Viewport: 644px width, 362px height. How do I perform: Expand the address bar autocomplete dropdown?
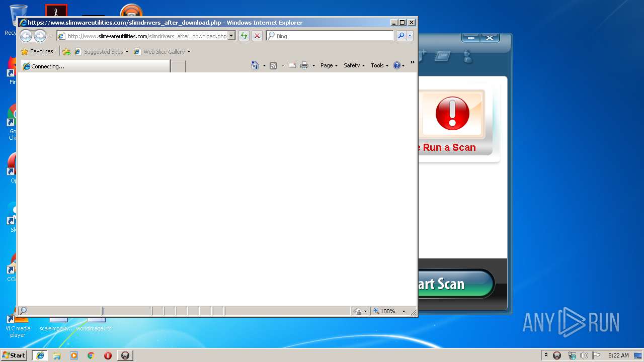[x=231, y=36]
